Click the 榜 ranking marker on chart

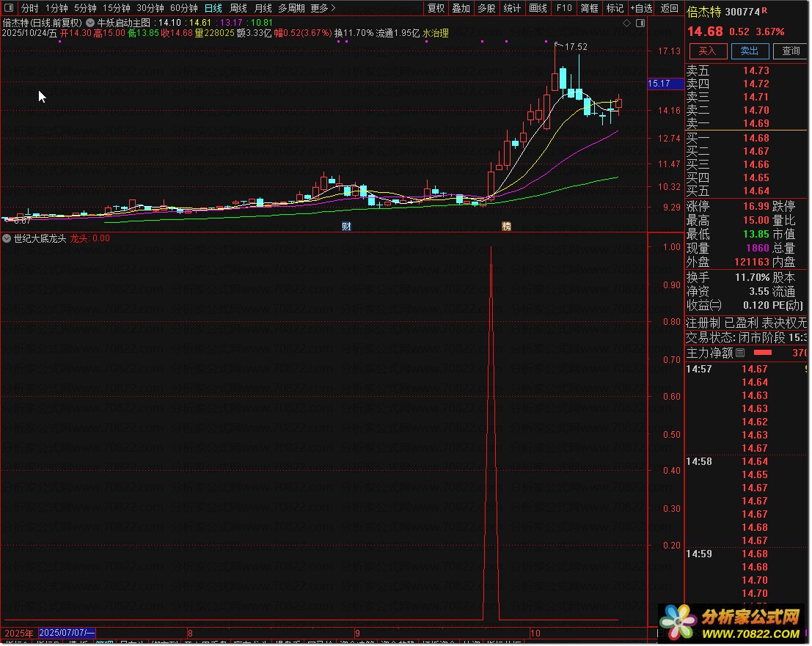(506, 226)
